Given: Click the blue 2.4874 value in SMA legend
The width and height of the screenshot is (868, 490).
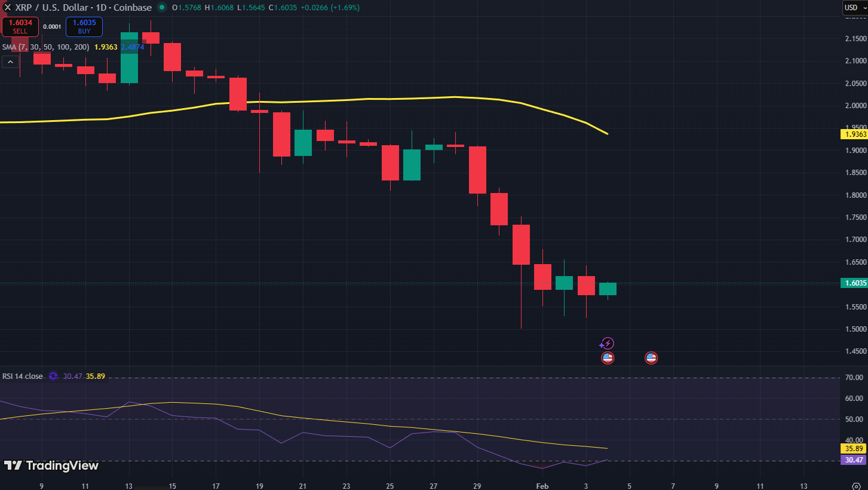Looking at the screenshot, I should (x=132, y=47).
